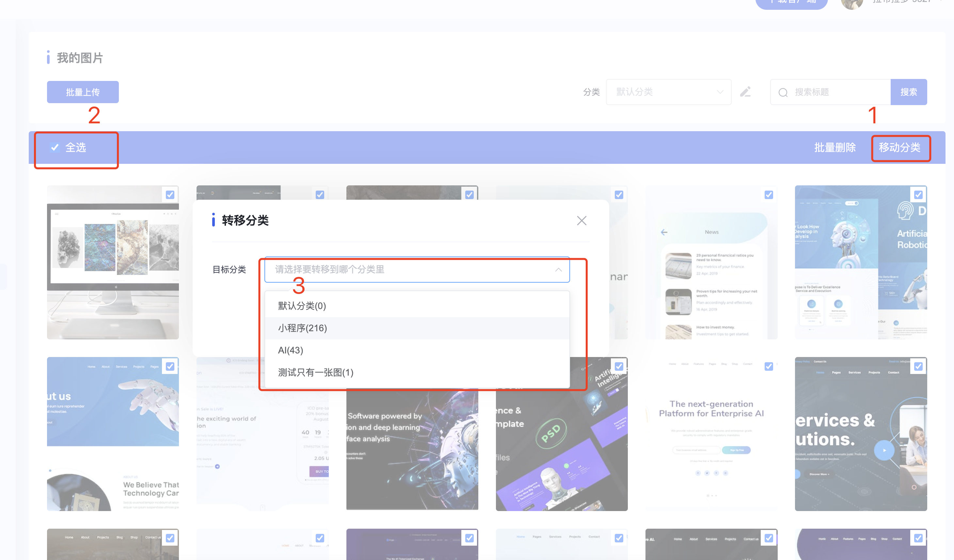954x560 pixels.
Task: Focus the 搜索标题 search input field
Action: point(831,92)
